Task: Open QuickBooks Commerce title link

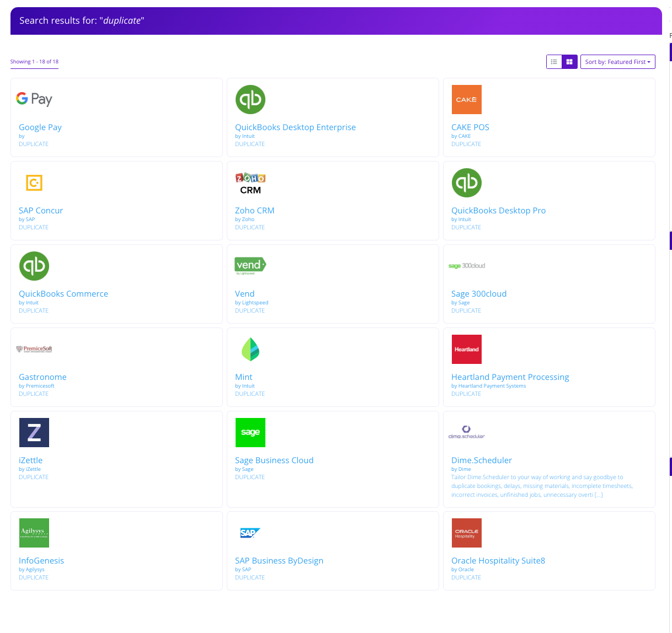Action: coord(63,294)
